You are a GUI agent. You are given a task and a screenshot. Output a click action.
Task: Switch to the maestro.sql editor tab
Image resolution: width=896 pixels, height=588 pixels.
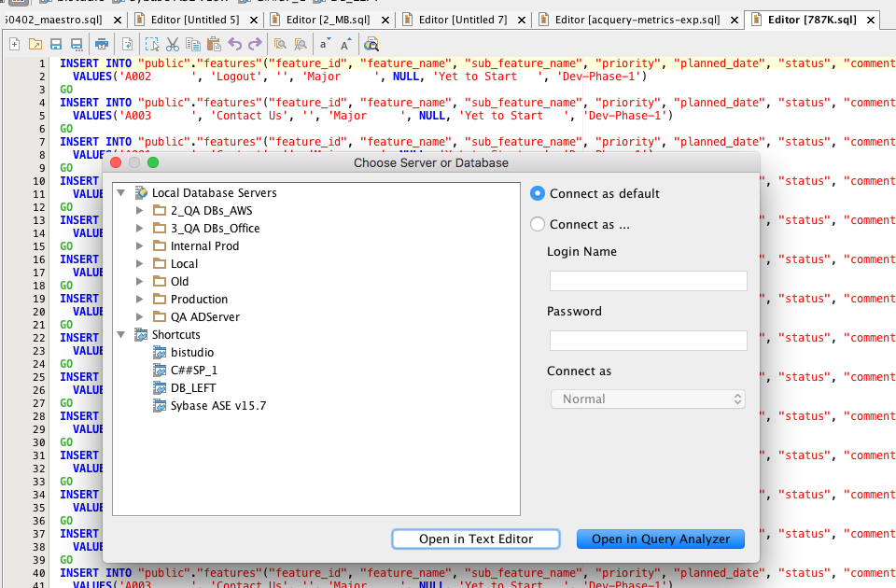click(52, 20)
